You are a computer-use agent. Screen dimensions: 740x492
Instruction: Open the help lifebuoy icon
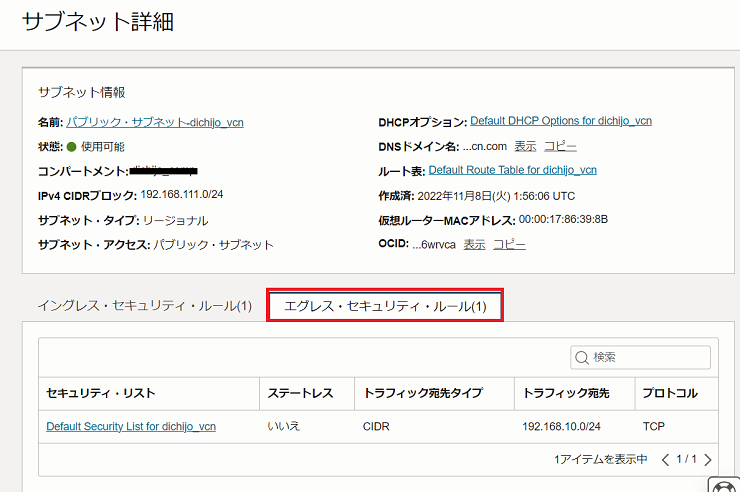[724, 485]
